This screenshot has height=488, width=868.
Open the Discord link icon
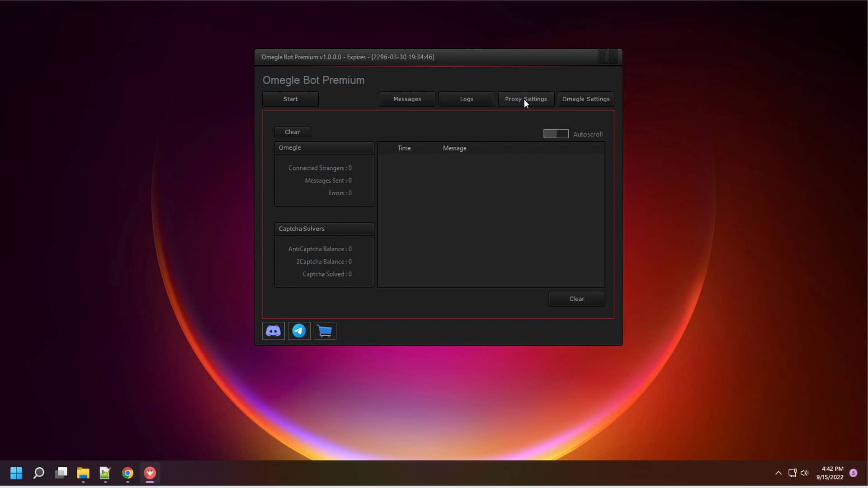point(273,331)
